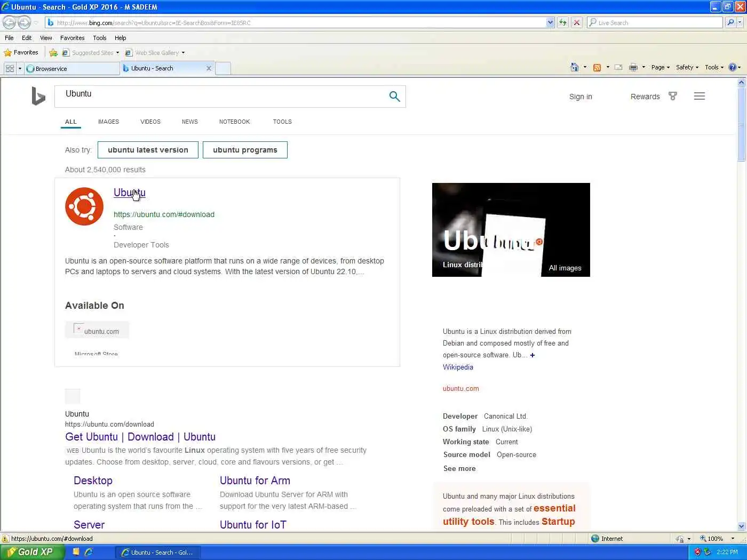Close the Ubuntu - Search tab
The width and height of the screenshot is (747, 560).
point(209,68)
